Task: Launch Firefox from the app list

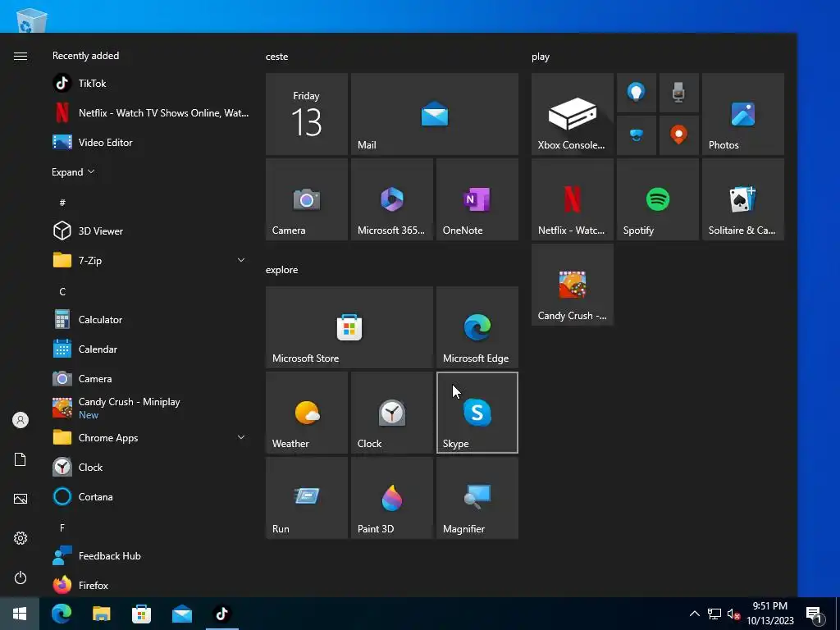Action: pos(150,585)
